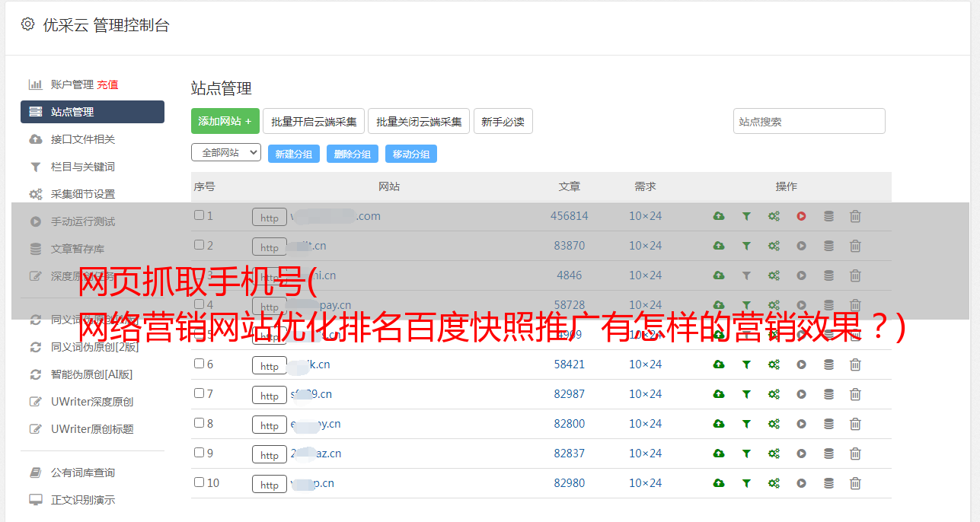Open 接口文件相关 menu item

pyautogui.click(x=83, y=139)
